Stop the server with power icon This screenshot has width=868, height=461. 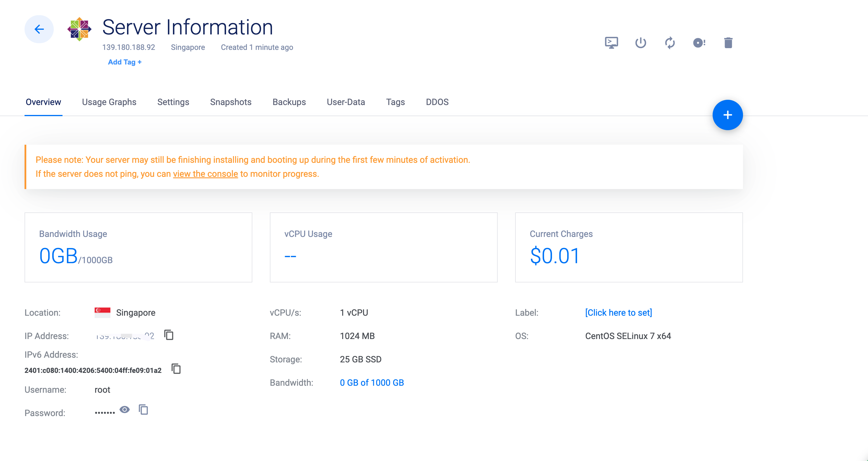tap(640, 43)
